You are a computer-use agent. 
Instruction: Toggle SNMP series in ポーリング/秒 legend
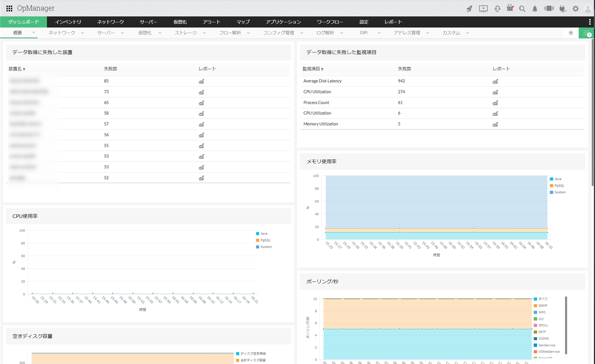pyautogui.click(x=542, y=306)
